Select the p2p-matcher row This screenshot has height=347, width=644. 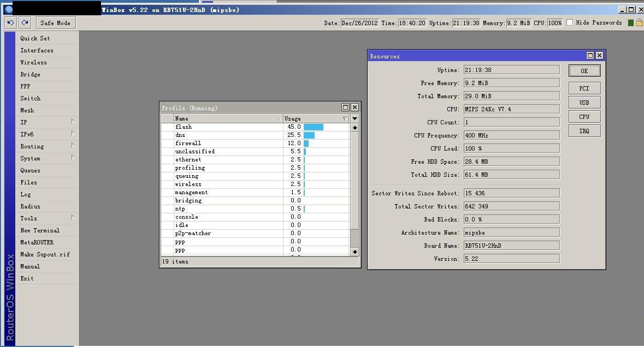[x=255, y=234]
